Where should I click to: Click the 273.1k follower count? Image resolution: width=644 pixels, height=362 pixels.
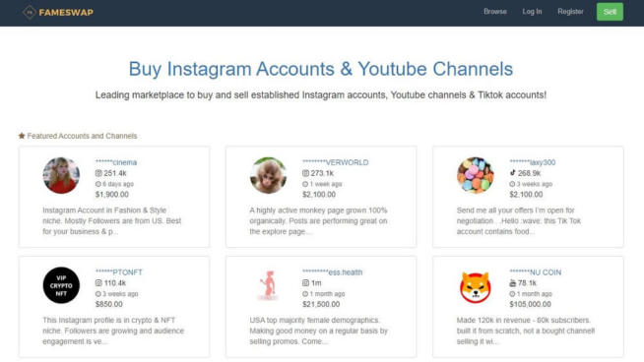coord(322,173)
